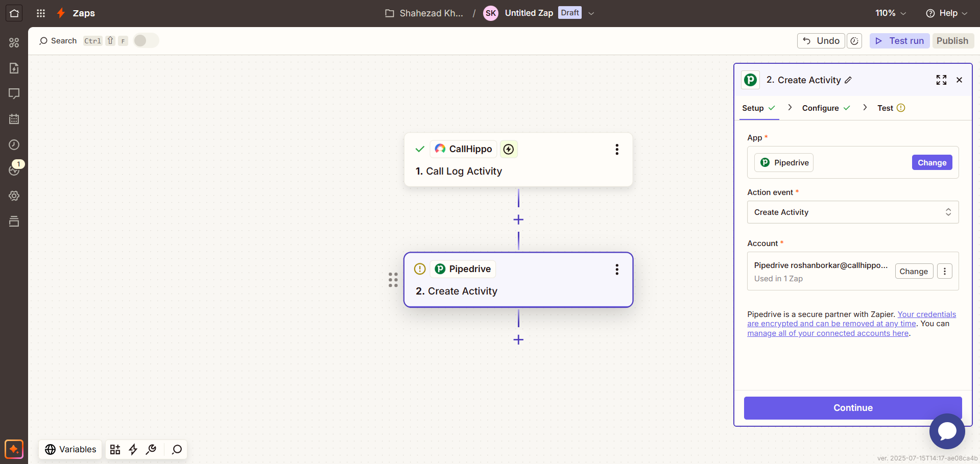The height and width of the screenshot is (464, 980).
Task: Open 'manage all of your connected accounts here' link
Action: 828,333
